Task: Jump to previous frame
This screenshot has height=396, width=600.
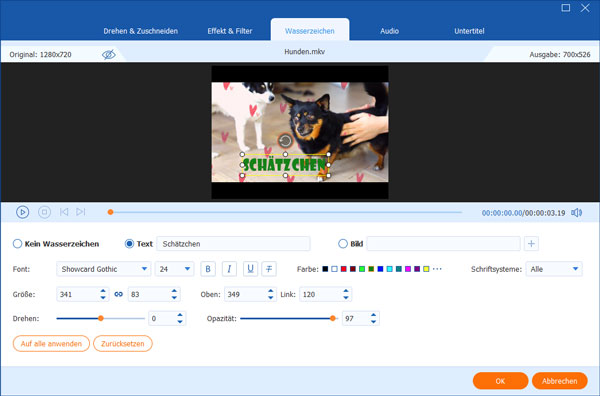Action: tap(64, 212)
